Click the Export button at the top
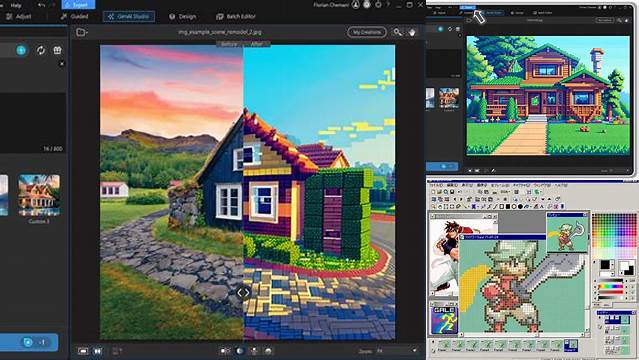This screenshot has height=360, width=639. click(78, 5)
